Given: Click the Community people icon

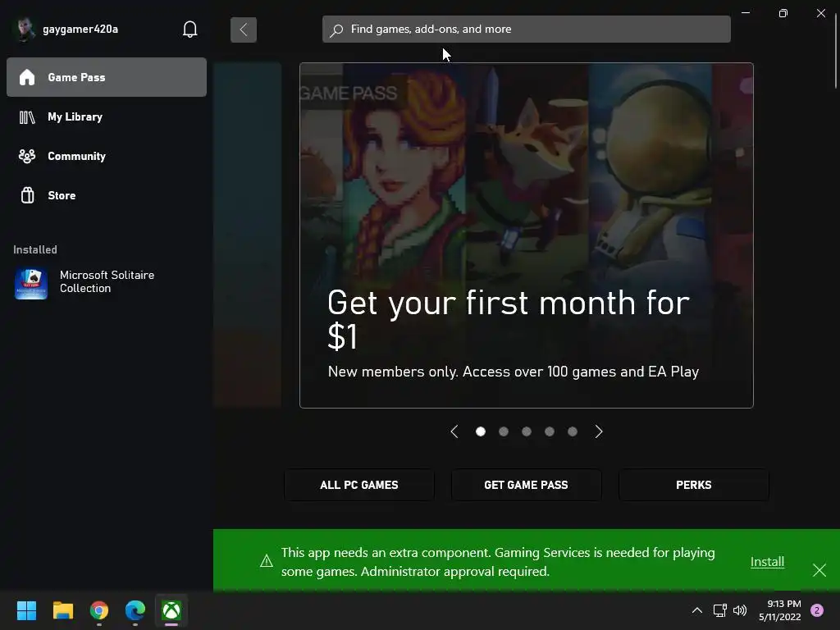Looking at the screenshot, I should pyautogui.click(x=27, y=156).
